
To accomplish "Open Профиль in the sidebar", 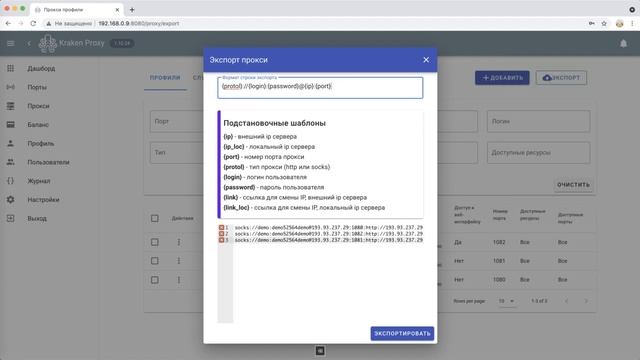I will [x=41, y=144].
